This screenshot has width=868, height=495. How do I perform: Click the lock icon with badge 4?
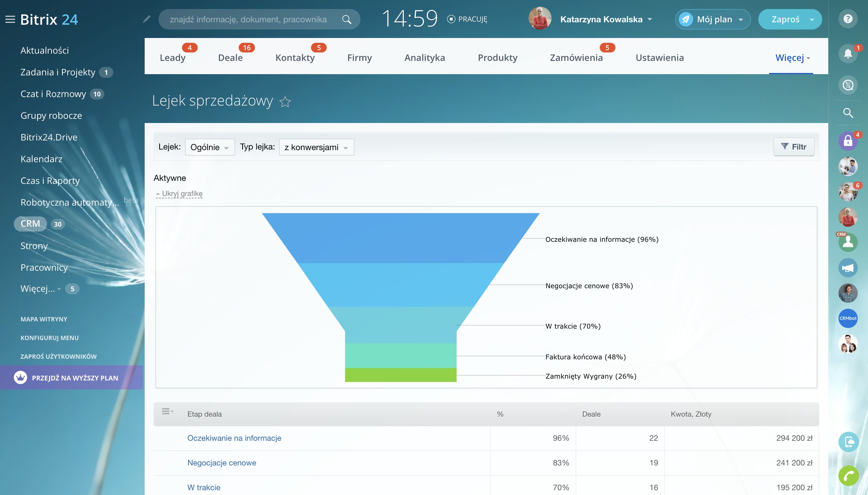point(848,141)
